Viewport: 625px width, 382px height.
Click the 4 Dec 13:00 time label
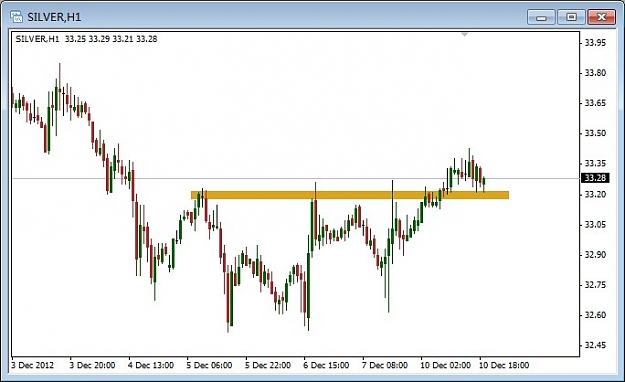(151, 365)
